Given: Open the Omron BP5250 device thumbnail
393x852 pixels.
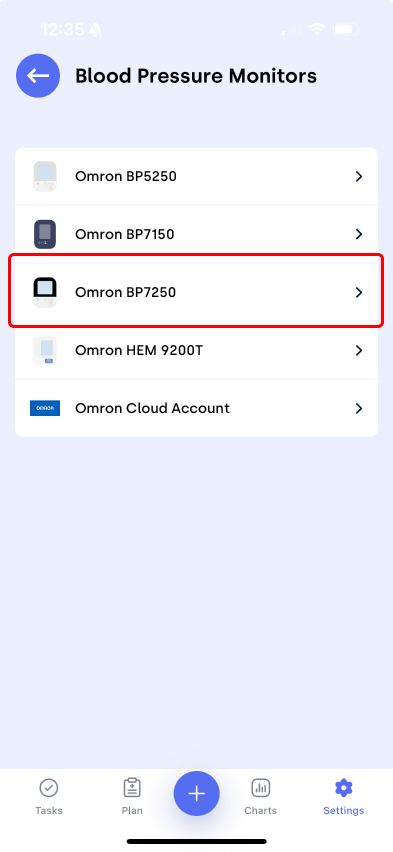Looking at the screenshot, I should 45,176.
